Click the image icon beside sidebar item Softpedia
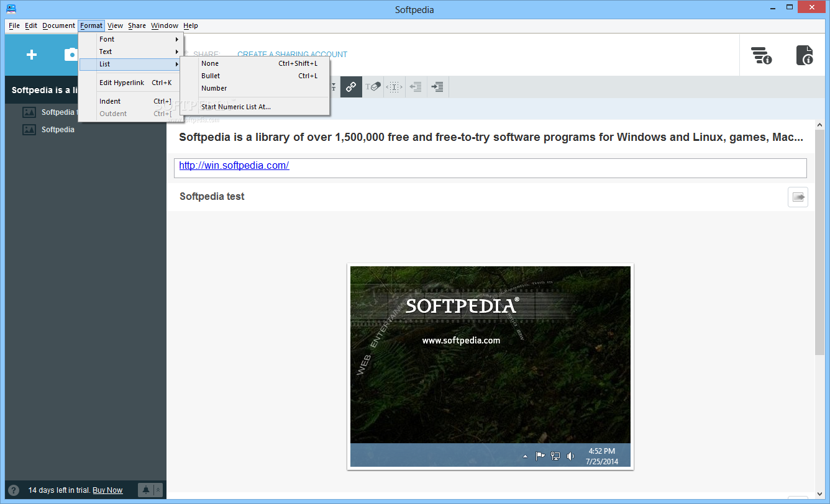830x504 pixels. tap(29, 130)
